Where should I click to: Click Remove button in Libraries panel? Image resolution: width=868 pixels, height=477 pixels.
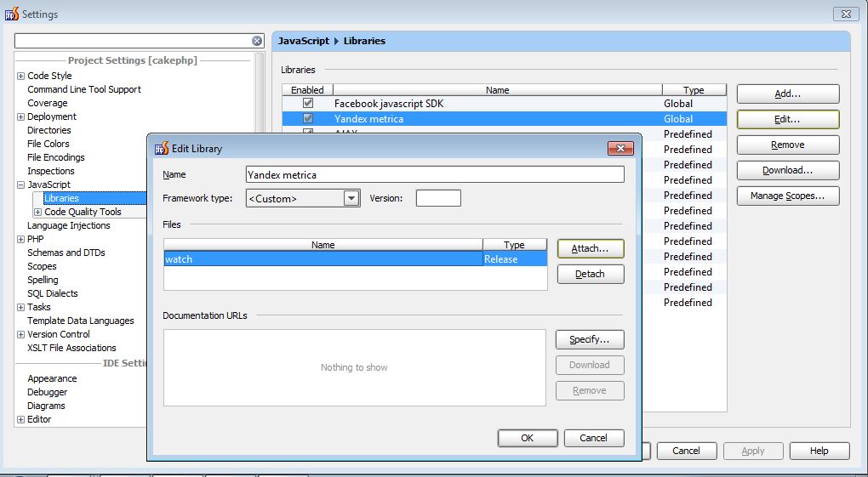[x=788, y=145]
